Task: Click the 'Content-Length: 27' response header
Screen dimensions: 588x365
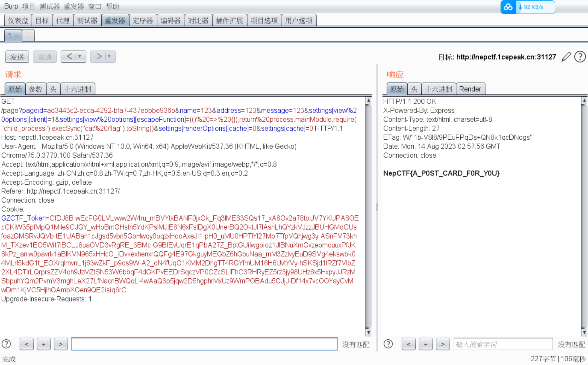Action: click(x=411, y=129)
